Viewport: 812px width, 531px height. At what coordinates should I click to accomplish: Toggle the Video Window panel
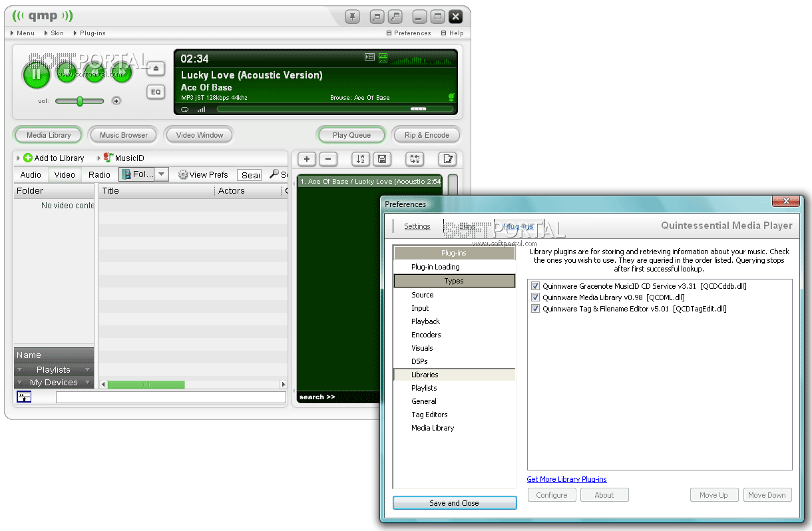[200, 135]
